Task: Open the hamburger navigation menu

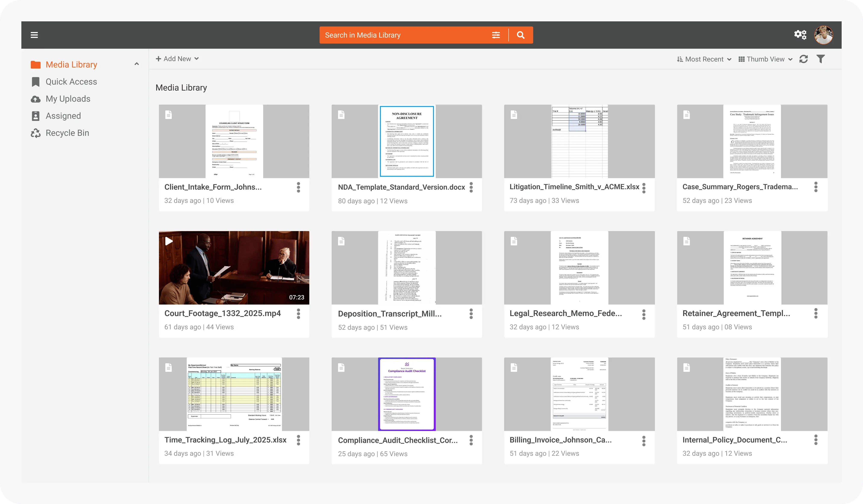Action: pos(34,35)
